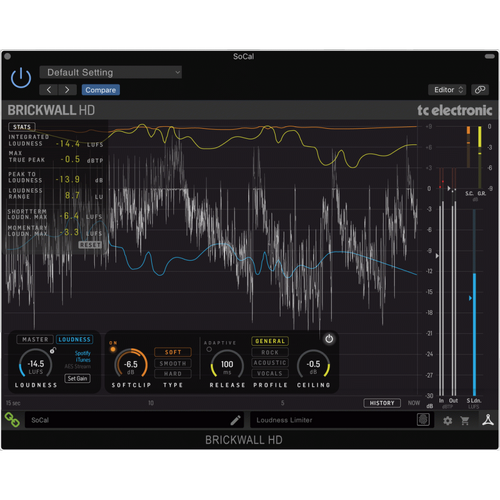Viewport: 500px width, 500px height.
Task: Click the SoCal name input field
Action: (134, 420)
